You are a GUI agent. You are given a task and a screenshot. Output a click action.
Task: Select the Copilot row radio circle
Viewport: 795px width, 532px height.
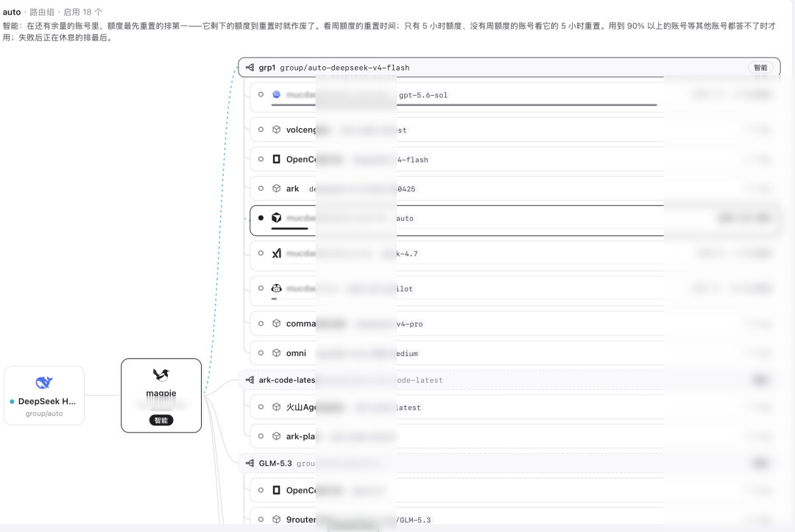point(261,288)
